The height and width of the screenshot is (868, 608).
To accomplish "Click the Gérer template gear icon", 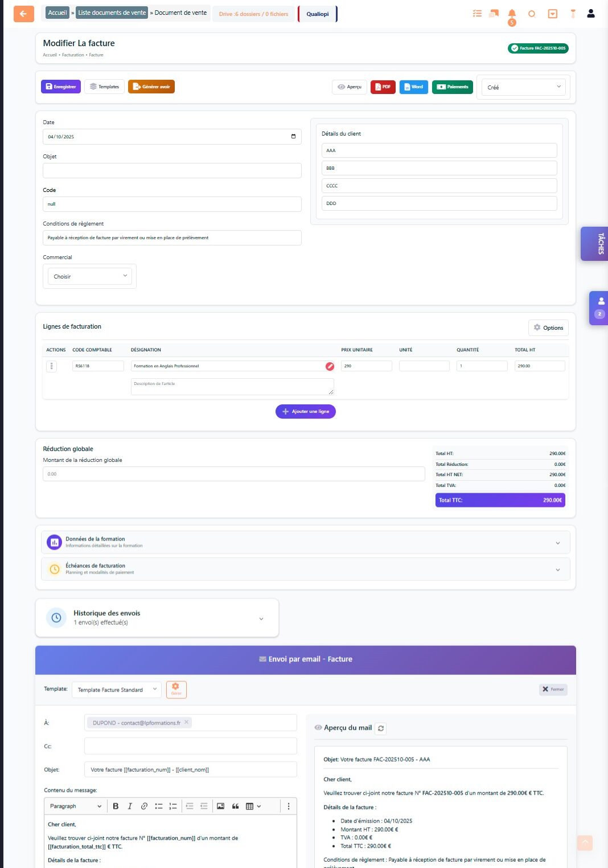I will tap(176, 689).
